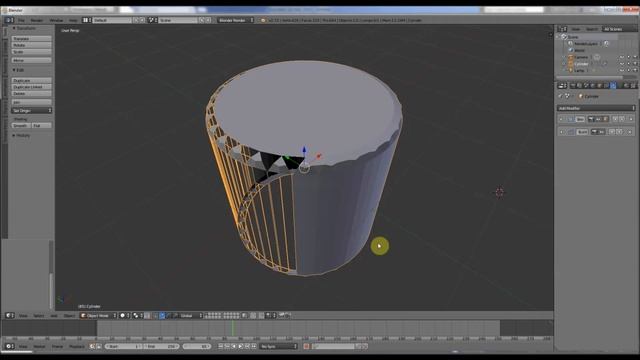Toggle the 3D manipulator on or off
The width and height of the screenshot is (640, 360).
(155, 316)
